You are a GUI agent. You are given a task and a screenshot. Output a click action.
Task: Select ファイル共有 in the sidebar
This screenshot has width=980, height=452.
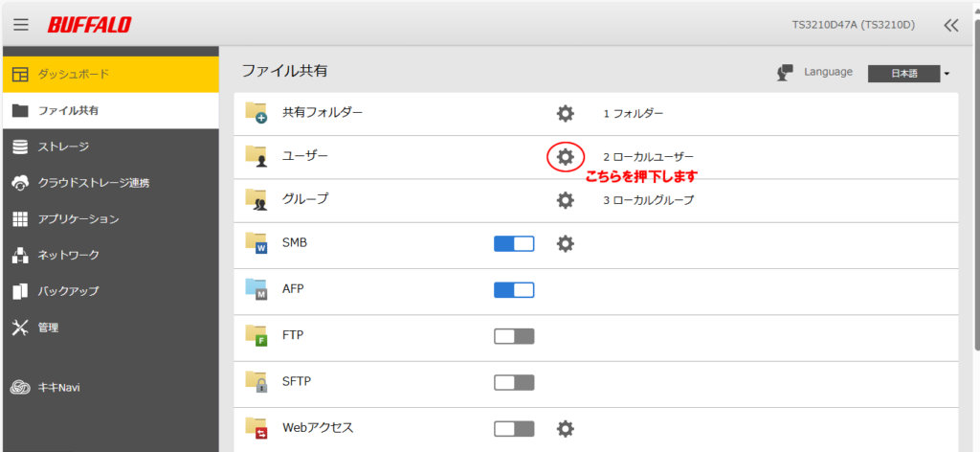click(x=111, y=111)
